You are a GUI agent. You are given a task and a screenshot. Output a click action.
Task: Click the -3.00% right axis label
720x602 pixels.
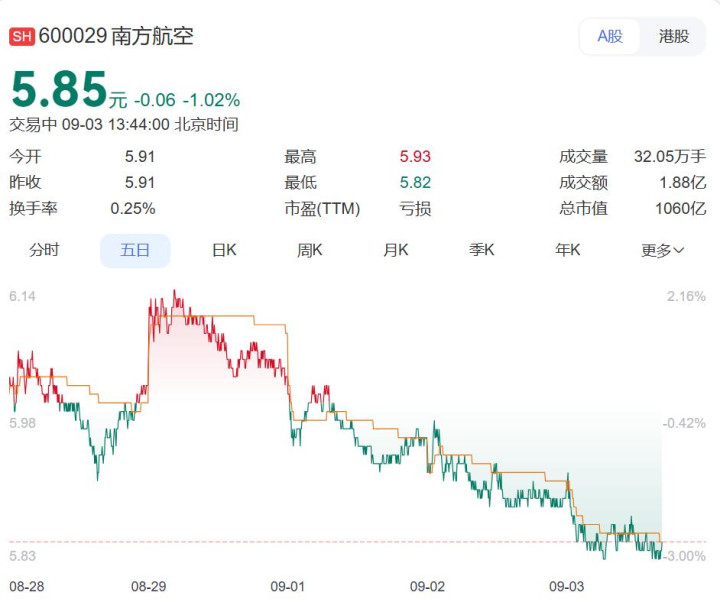pos(684,556)
